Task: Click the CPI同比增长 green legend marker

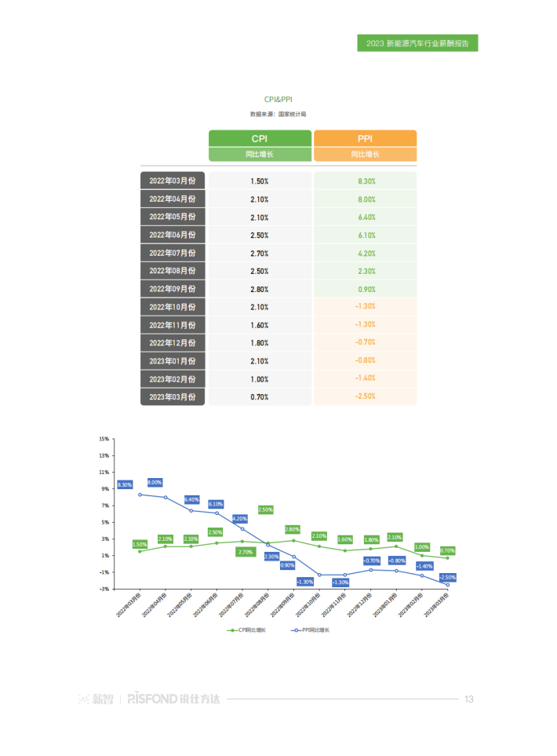Action: 232,630
